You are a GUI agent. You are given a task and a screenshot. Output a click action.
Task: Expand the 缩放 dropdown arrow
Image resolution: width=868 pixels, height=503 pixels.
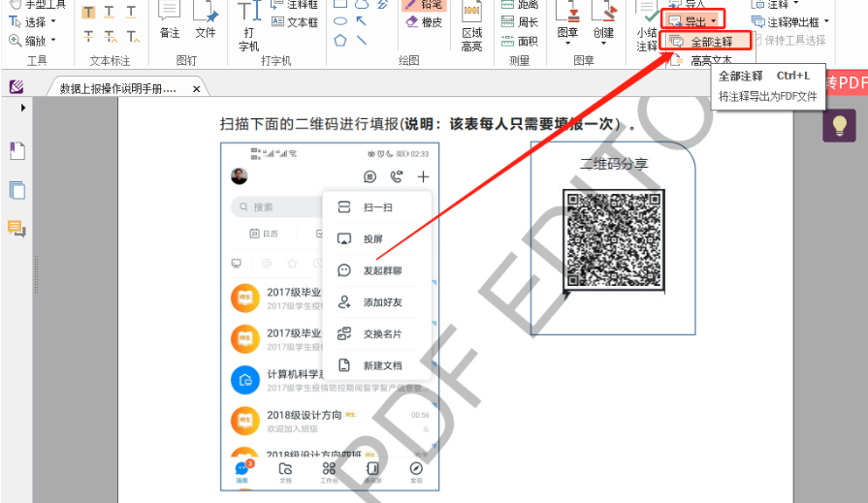tap(53, 40)
